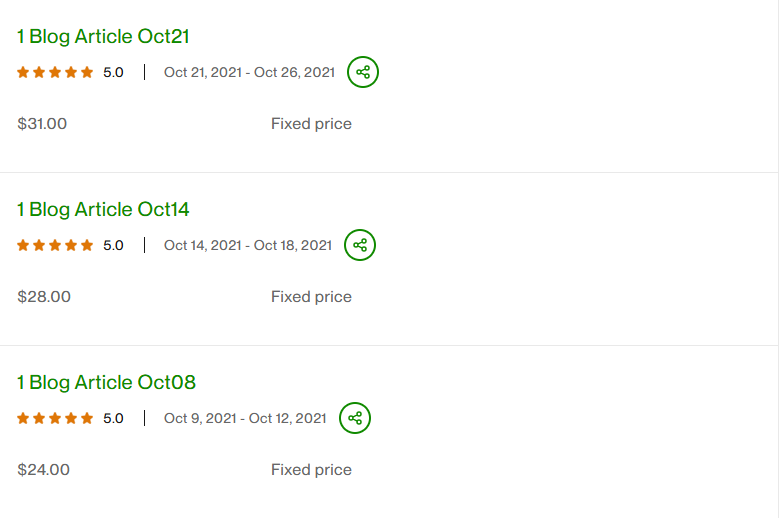This screenshot has width=783, height=518.
Task: Click share icon for Blog Article Oct21
Action: click(x=363, y=72)
